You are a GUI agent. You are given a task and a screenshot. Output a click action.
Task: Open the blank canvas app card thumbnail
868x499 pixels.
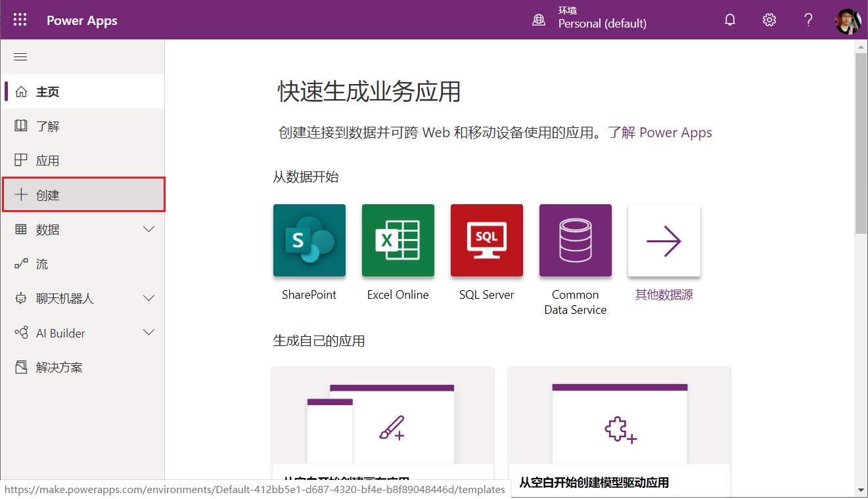[x=383, y=416]
